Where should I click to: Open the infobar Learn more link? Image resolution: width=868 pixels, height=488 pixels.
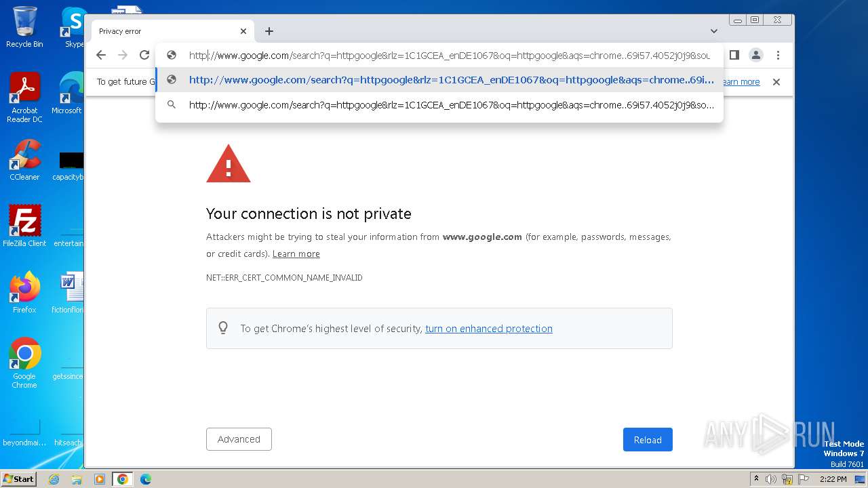(741, 82)
